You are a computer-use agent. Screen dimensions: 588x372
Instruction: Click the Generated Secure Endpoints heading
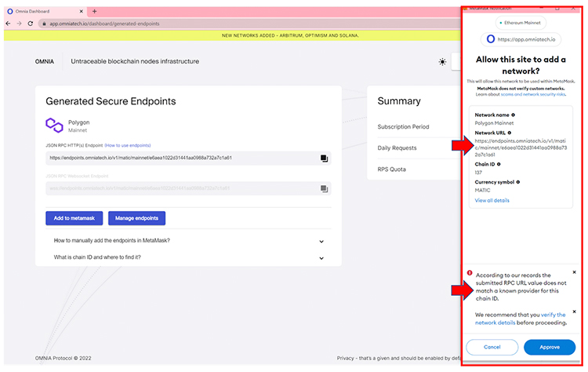tap(111, 101)
